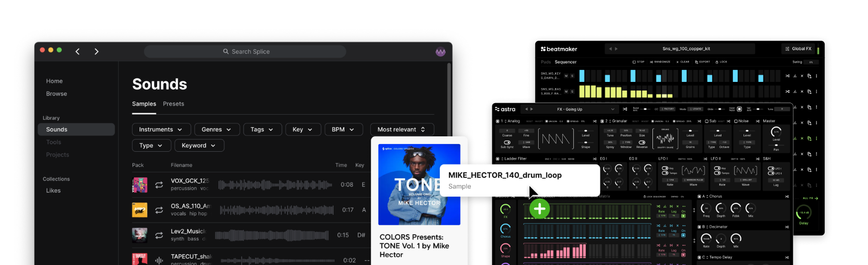The image size is (868, 265).
Task: Load next Beatmaker kit with right arrow
Action: (616, 49)
